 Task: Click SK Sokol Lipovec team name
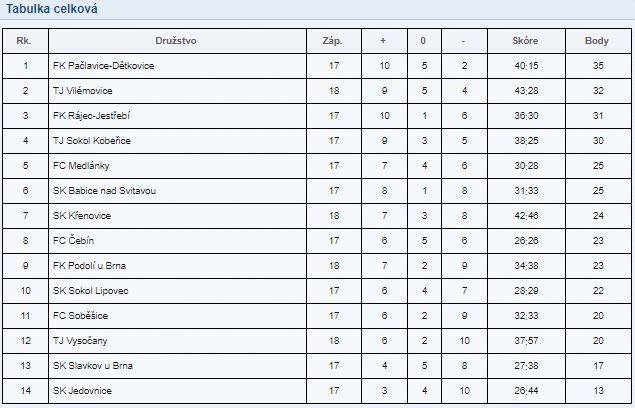pyautogui.click(x=90, y=291)
